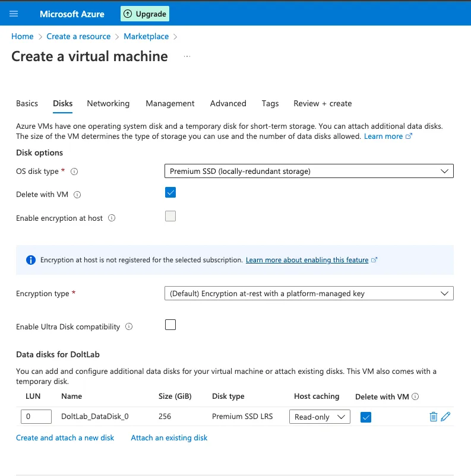Viewport: 471px width, 476px height.
Task: Open the Azure portal hamburger menu
Action: click(x=14, y=13)
